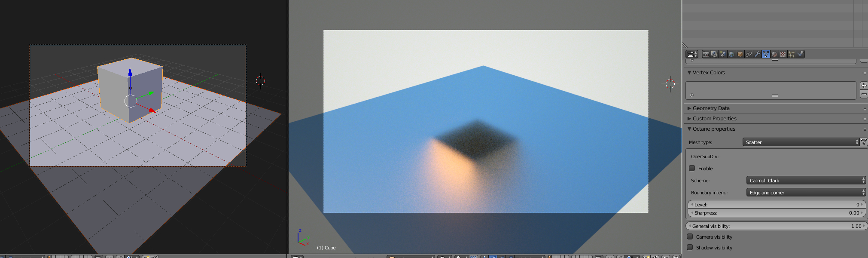Viewport: 868px width, 258px height.
Task: Click the vertex color list resize handle
Action: [775, 95]
